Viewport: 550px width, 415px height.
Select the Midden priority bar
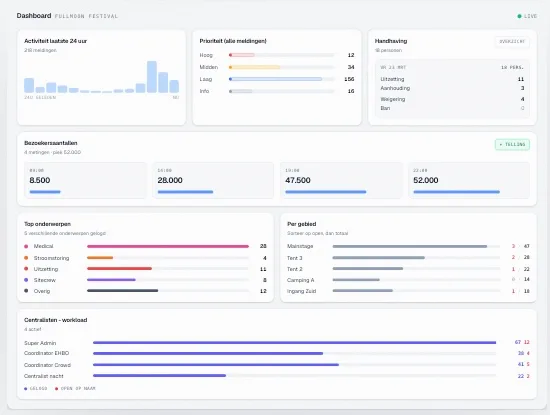(x=282, y=67)
